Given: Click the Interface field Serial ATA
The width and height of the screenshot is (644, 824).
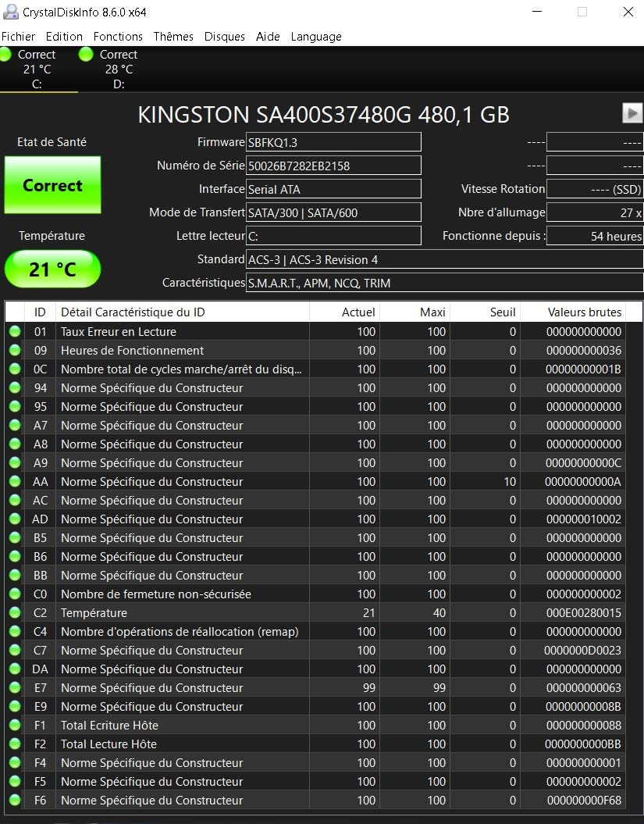Looking at the screenshot, I should (333, 189).
